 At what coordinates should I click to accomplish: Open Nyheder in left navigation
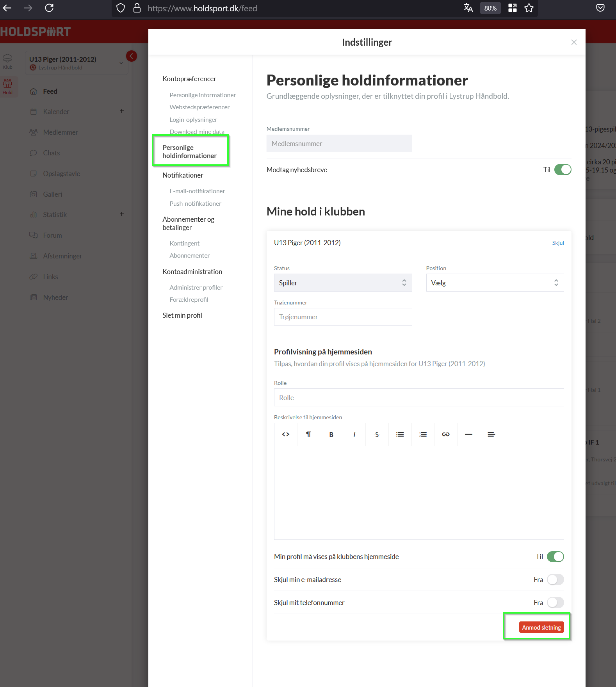tap(55, 297)
